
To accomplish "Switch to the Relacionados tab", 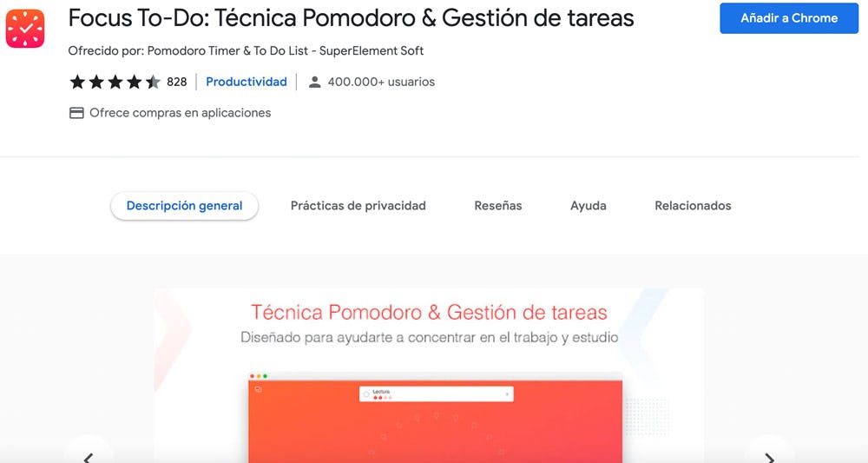I will (x=693, y=206).
